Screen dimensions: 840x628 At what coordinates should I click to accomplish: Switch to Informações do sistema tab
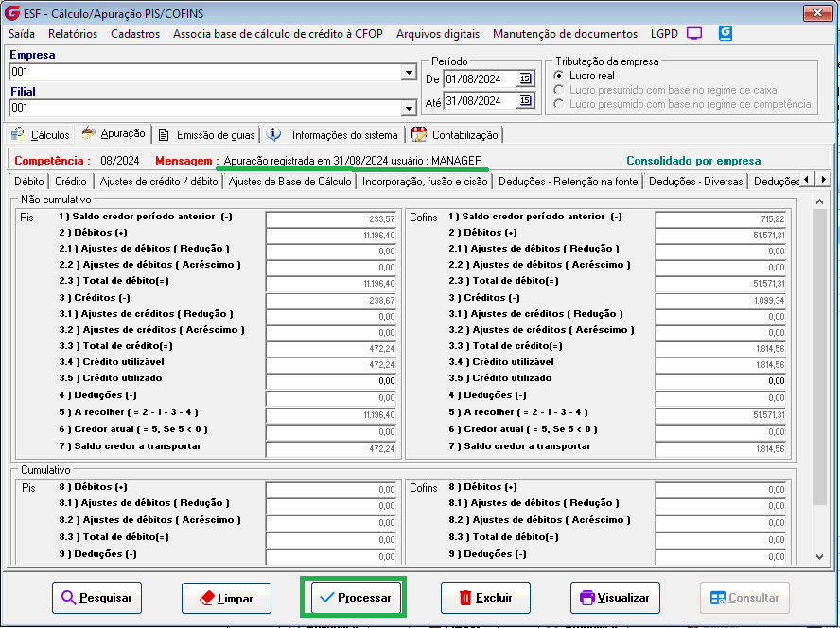(x=333, y=135)
